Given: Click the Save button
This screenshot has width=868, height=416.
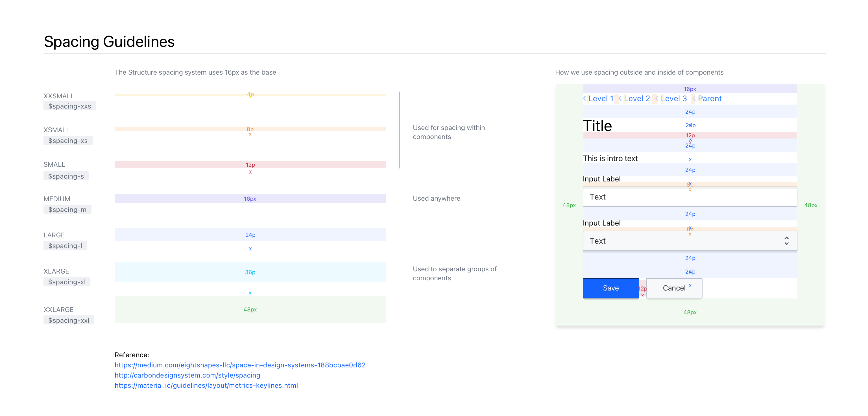Looking at the screenshot, I should (x=610, y=288).
